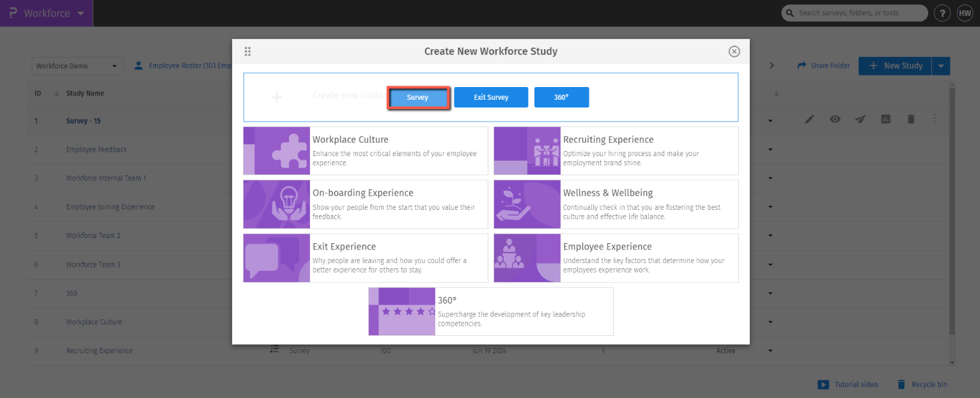This screenshot has height=398, width=980.
Task: Open the New Study split-button arrow
Action: tap(941, 65)
